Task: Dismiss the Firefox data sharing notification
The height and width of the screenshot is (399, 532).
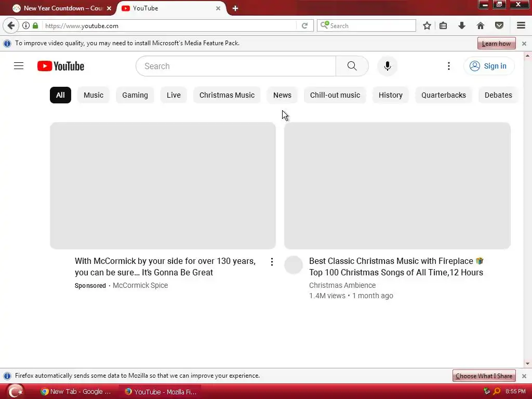Action: tap(524, 376)
